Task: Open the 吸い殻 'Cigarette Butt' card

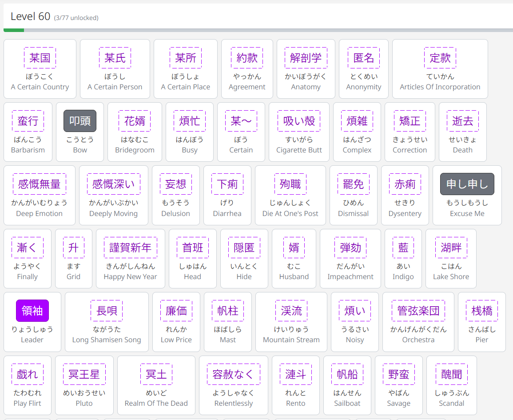Action: (x=299, y=132)
